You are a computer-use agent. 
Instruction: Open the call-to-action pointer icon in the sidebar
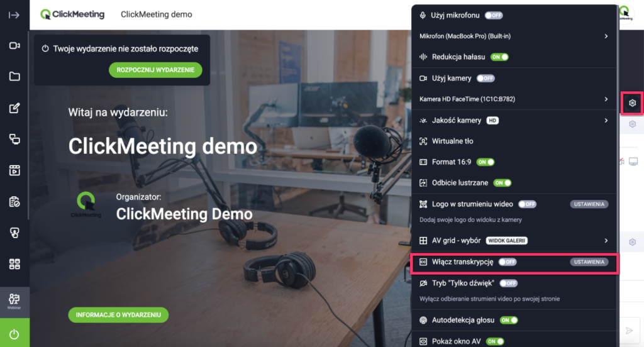(x=14, y=233)
